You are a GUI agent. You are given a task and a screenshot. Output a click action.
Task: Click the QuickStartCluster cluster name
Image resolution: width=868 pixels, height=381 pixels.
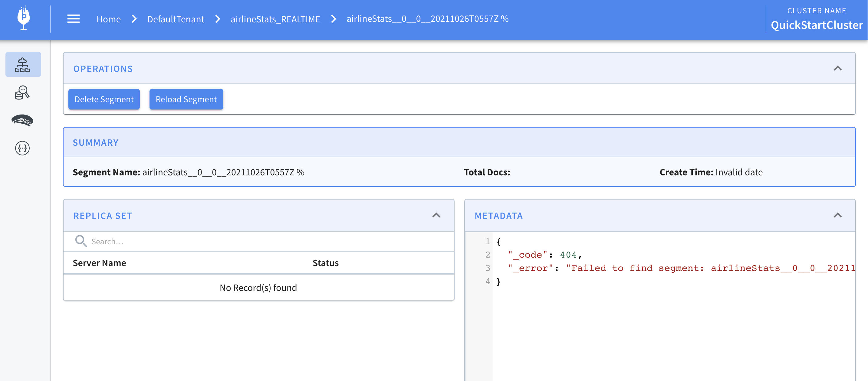[817, 25]
